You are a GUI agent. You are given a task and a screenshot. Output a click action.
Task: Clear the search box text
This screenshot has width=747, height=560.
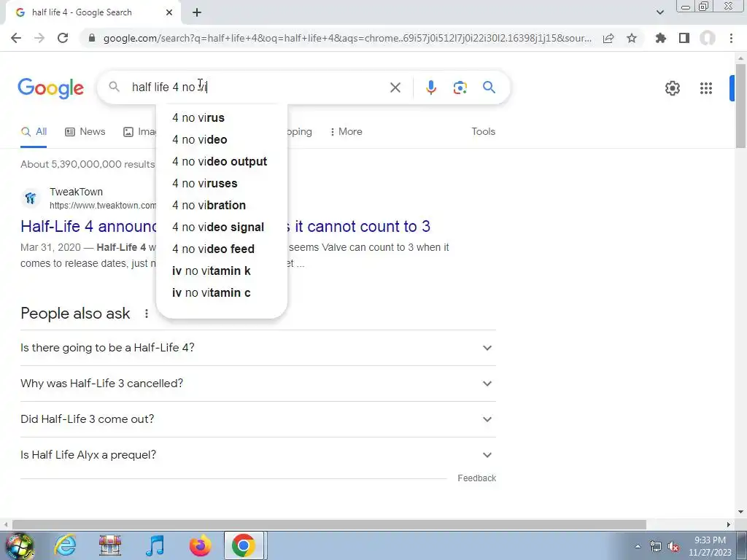[395, 87]
